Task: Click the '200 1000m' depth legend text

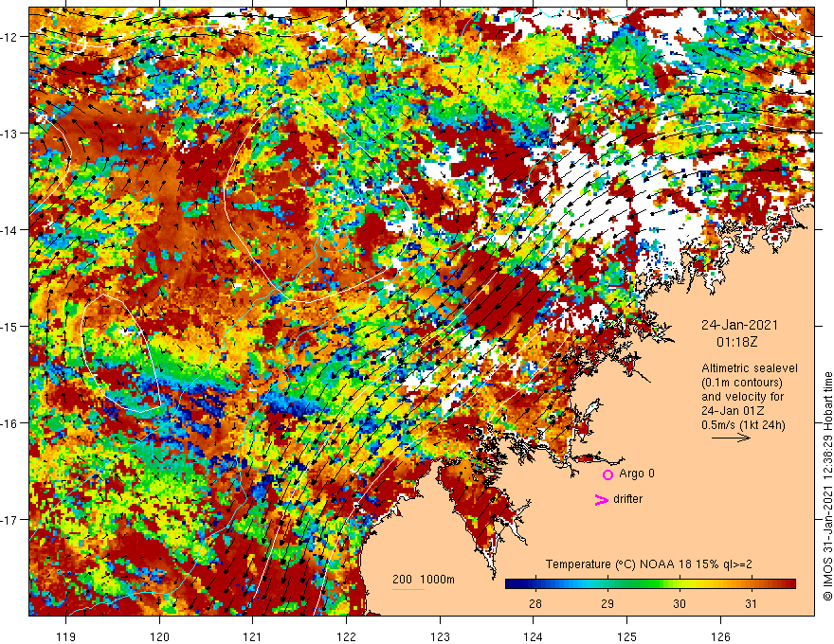Action: (x=424, y=580)
